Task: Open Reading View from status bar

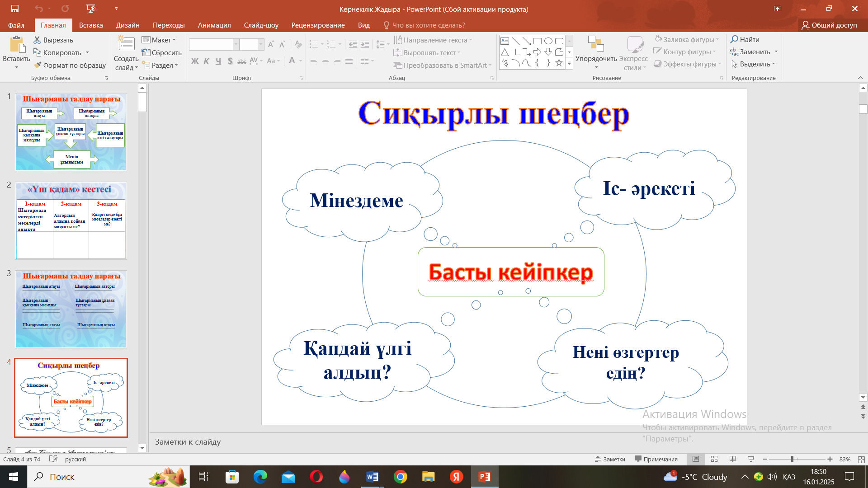Action: pos(732,459)
